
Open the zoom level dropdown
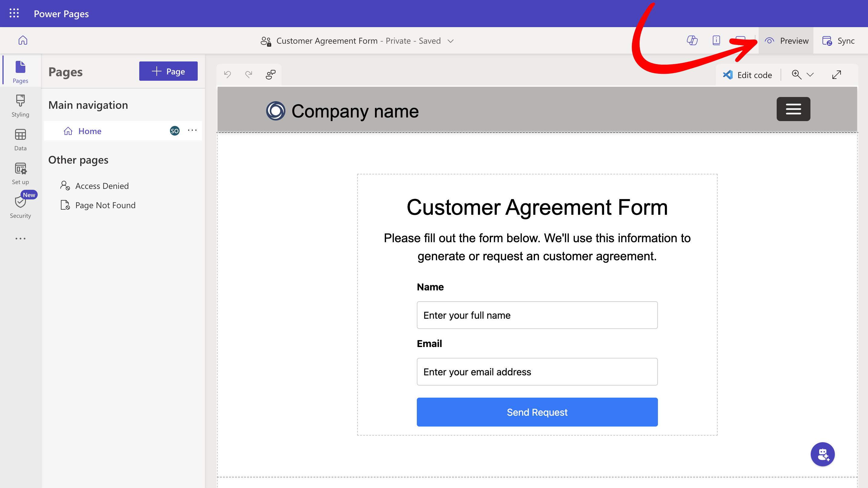(x=810, y=74)
